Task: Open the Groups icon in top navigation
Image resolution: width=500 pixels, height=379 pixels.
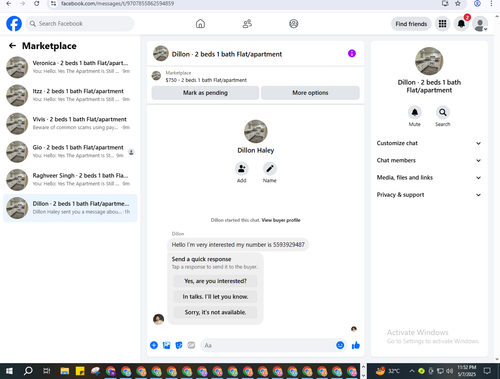Action: pos(294,24)
